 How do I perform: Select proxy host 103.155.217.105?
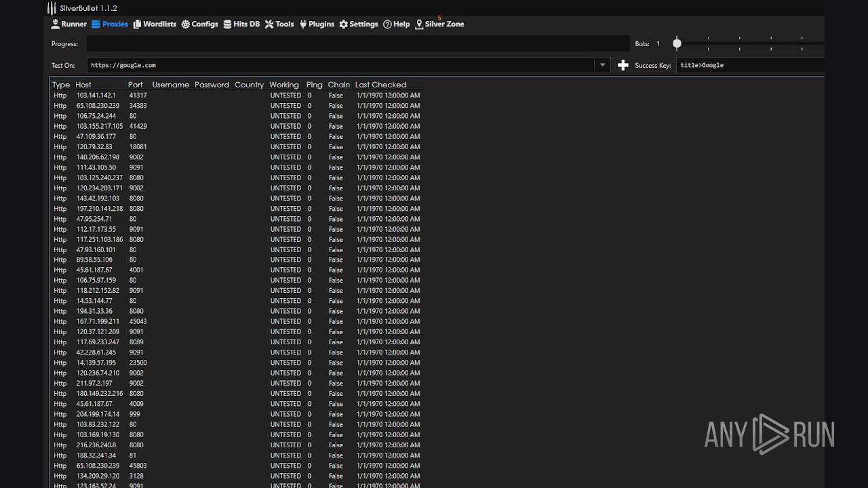pos(100,126)
